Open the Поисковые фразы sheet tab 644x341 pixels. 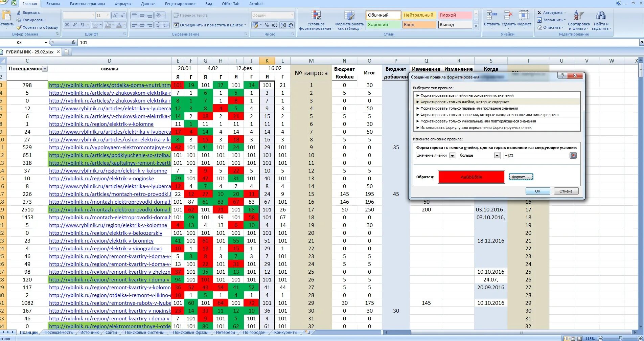pos(190,333)
